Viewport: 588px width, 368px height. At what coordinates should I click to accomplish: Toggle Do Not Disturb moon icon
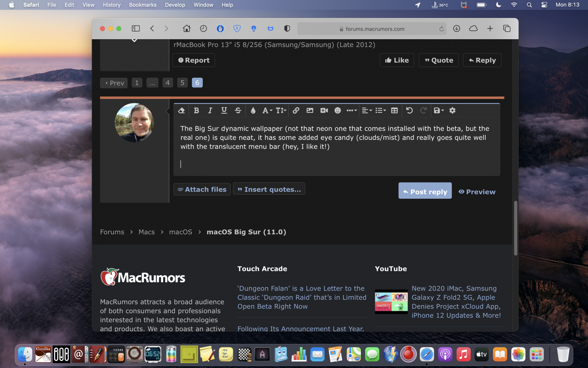[499, 5]
